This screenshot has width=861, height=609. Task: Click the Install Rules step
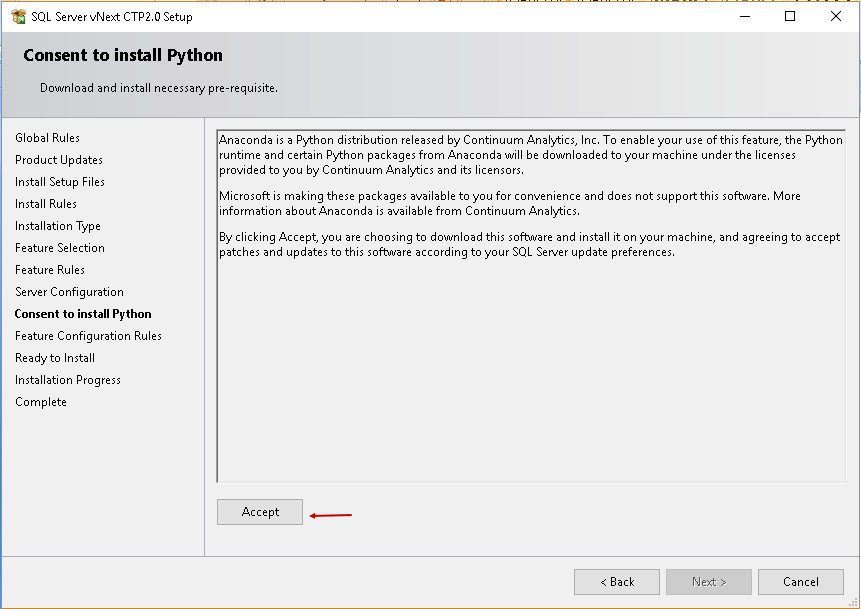(x=46, y=204)
